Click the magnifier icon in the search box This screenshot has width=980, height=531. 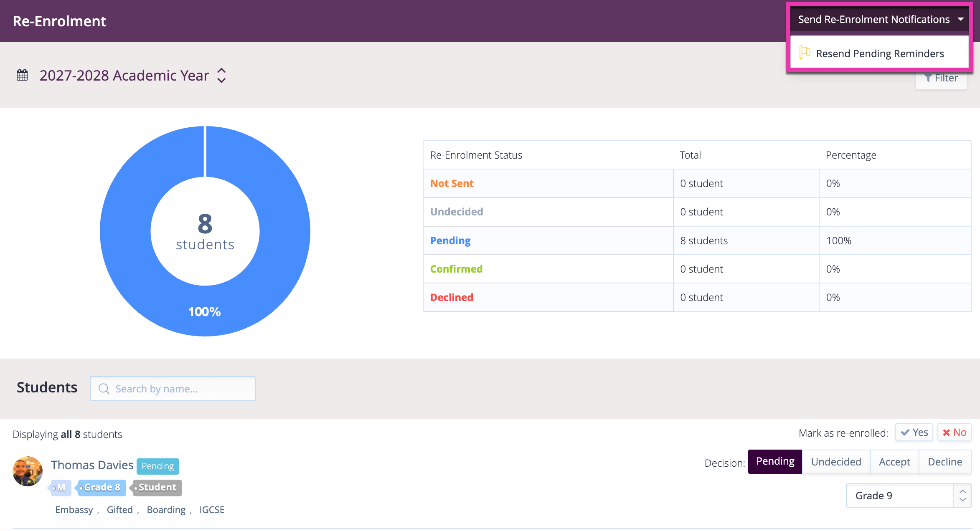(104, 389)
